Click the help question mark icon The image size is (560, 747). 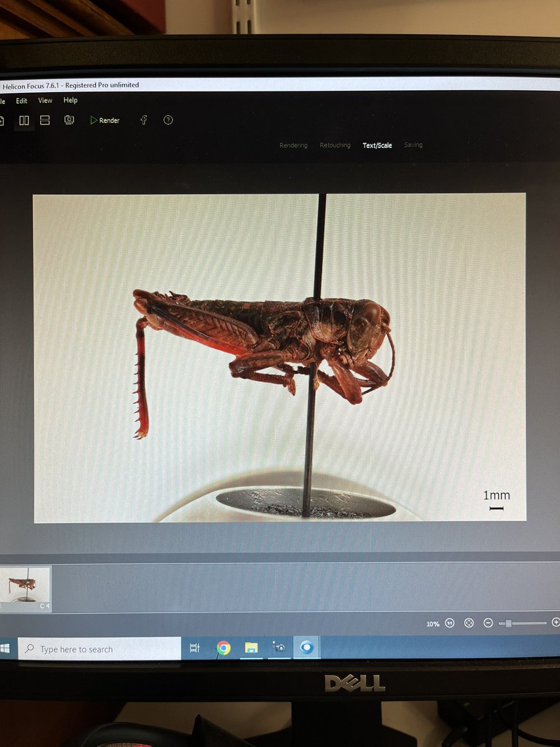168,120
